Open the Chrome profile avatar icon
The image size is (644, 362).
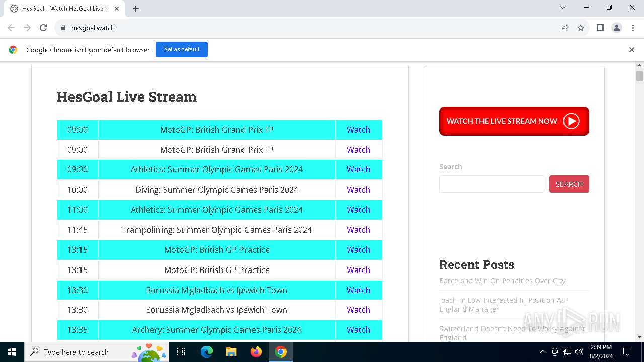click(617, 28)
